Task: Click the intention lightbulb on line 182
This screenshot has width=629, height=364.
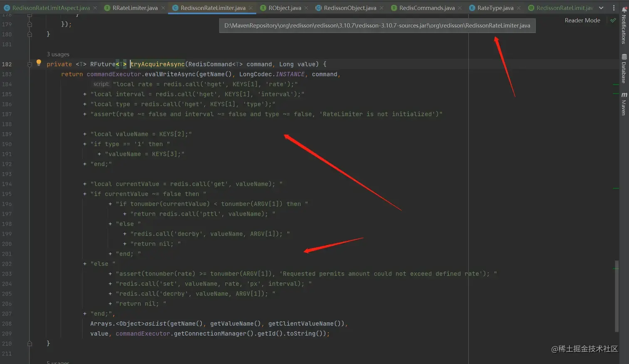Action: 39,63
